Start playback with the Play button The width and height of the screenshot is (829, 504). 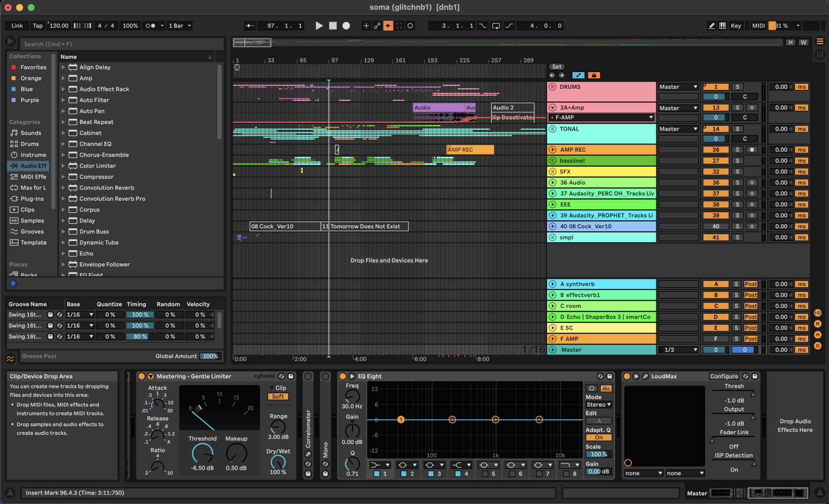pos(319,26)
